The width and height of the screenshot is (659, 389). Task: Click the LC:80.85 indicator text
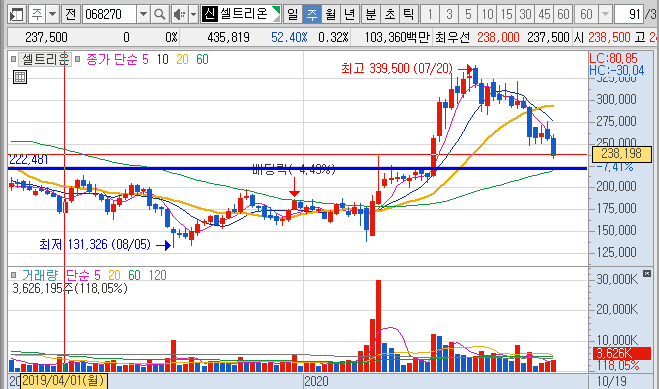click(x=614, y=58)
